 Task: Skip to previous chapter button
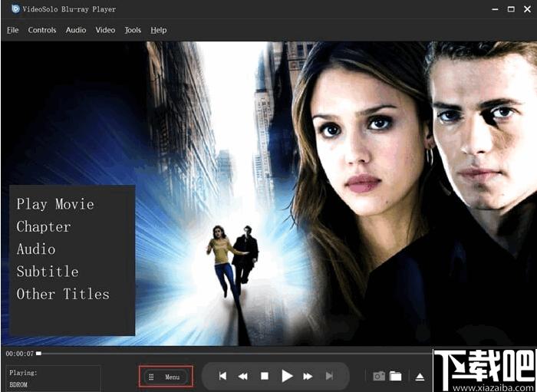[x=222, y=376]
